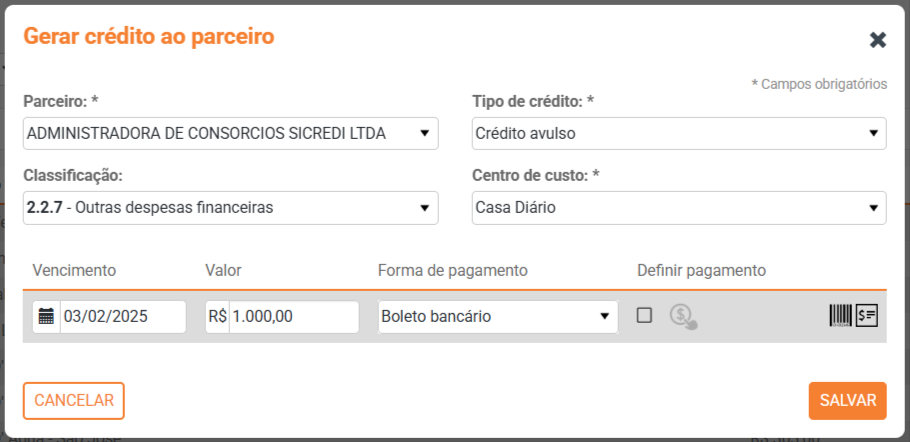The height and width of the screenshot is (442, 910).
Task: Click the Definir pagamento column header
Action: coord(701,270)
